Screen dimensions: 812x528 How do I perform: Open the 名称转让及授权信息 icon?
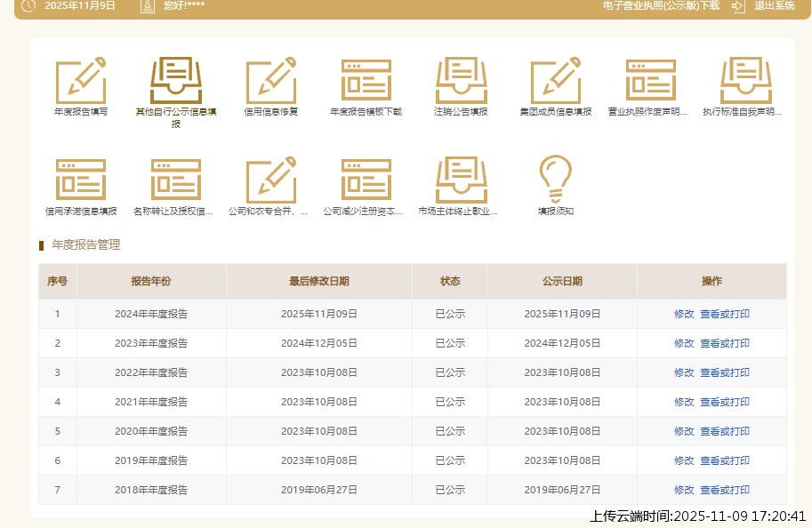tap(175, 180)
